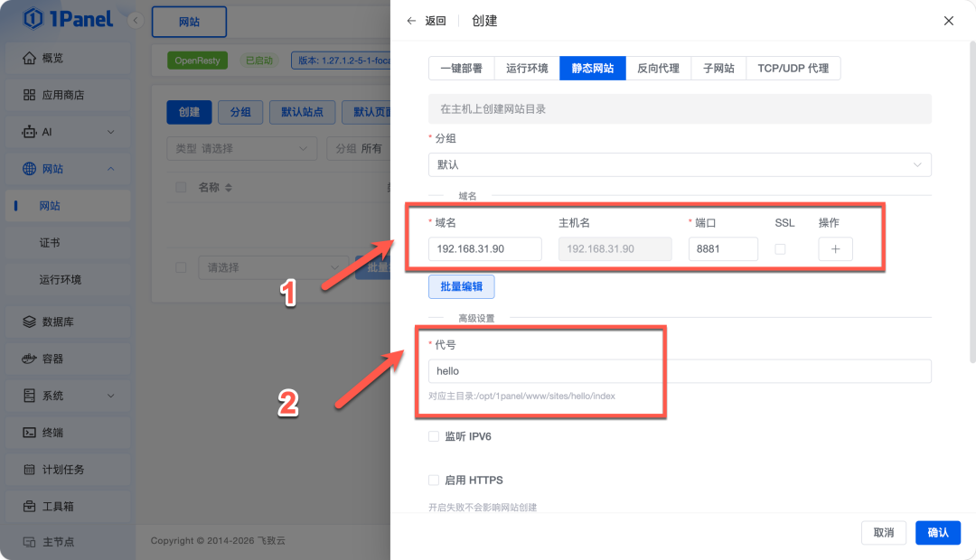Collapse the sidebar with the arrow button
Viewport: 976px width, 560px height.
136,21
